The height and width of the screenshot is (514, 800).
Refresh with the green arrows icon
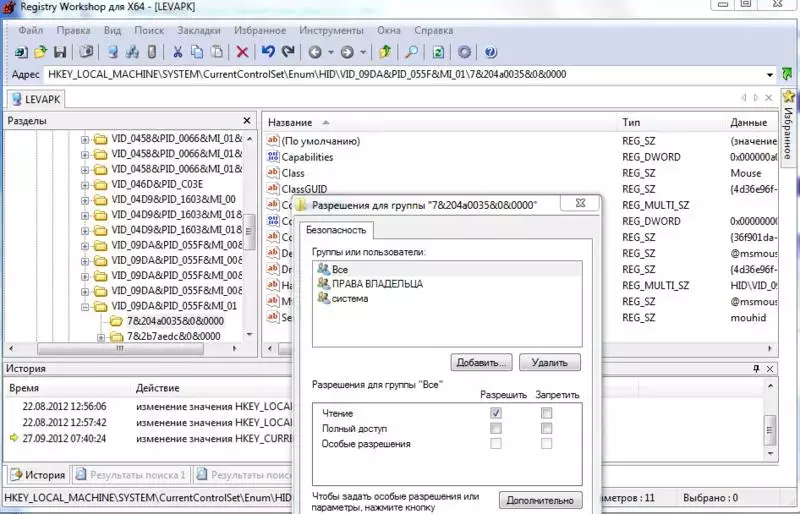438,52
